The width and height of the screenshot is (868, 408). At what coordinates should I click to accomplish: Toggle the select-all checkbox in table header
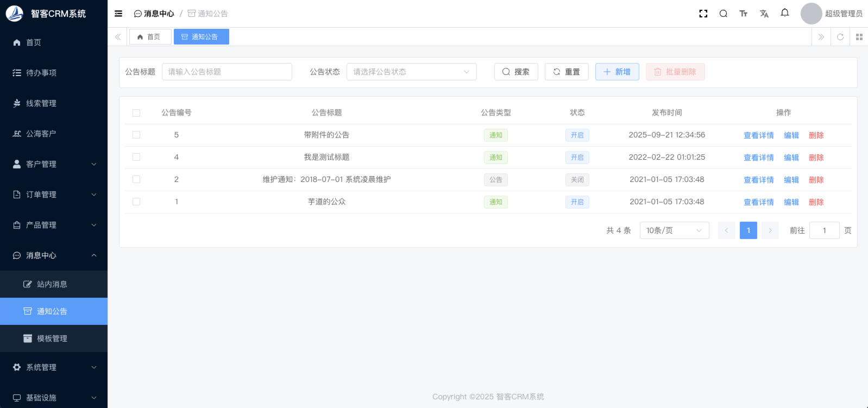click(136, 113)
